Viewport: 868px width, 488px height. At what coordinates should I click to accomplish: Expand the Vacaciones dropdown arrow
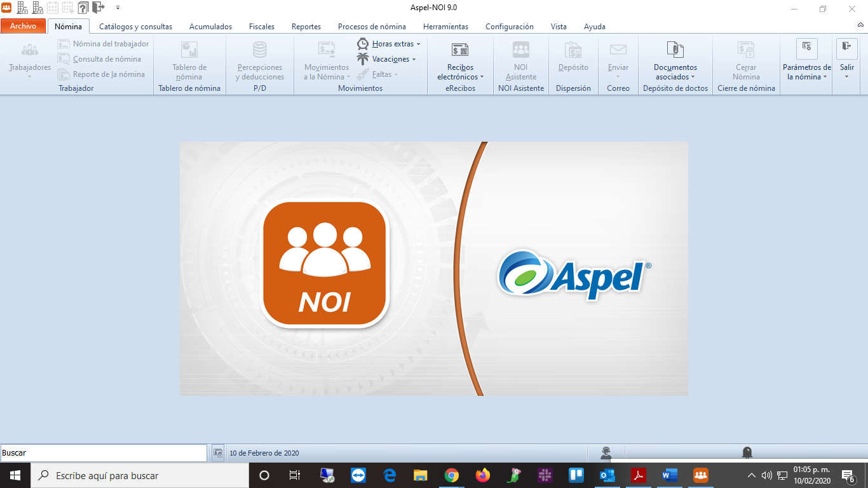tap(414, 59)
